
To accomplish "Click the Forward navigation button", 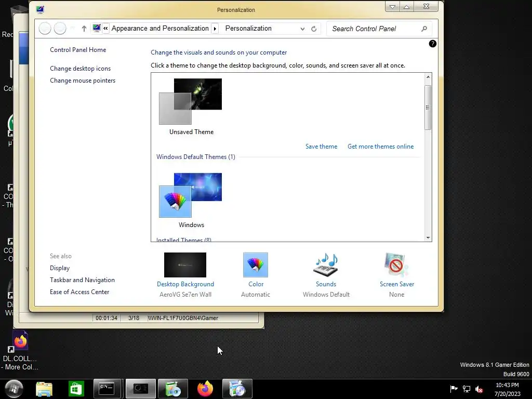I will point(60,29).
